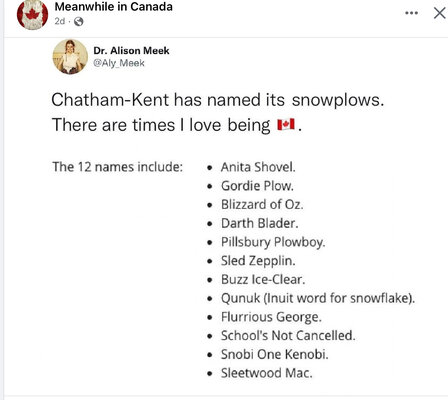Click the 'Blizzard of Oz' list item
Image resolution: width=448 pixels, height=400 pixels.
262,204
